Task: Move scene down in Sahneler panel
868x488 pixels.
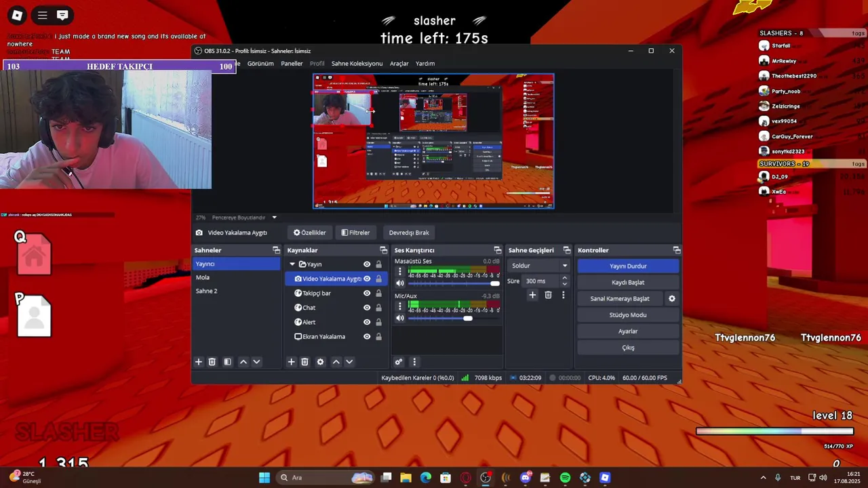Action: pyautogui.click(x=256, y=362)
